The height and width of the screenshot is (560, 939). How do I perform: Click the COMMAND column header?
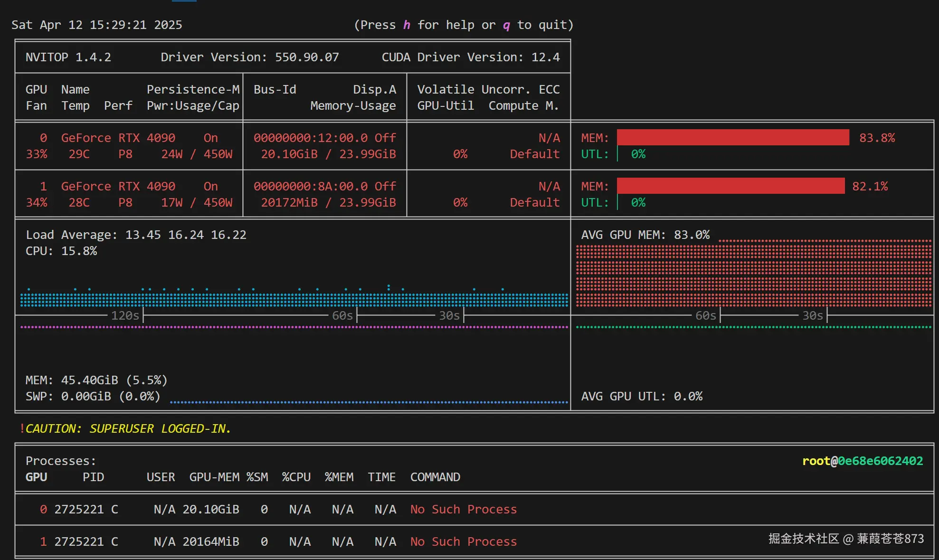(435, 477)
